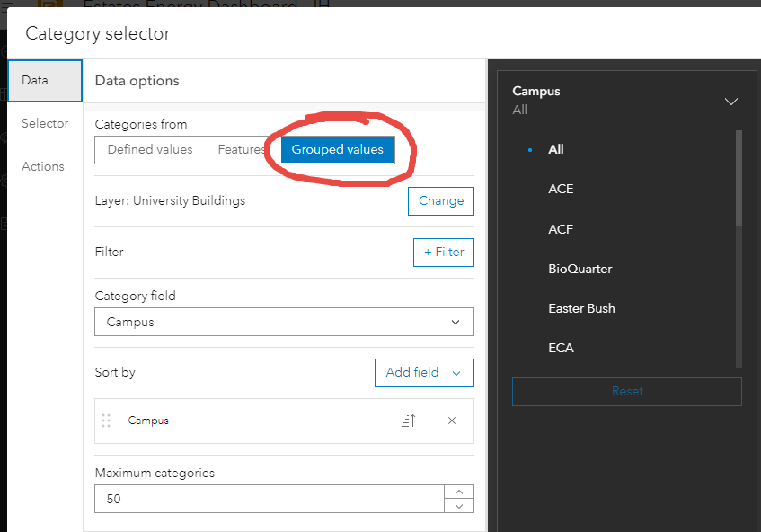Toggle sort direction for the Campus field
Viewport: 761px width, 532px height.
pyautogui.click(x=408, y=420)
